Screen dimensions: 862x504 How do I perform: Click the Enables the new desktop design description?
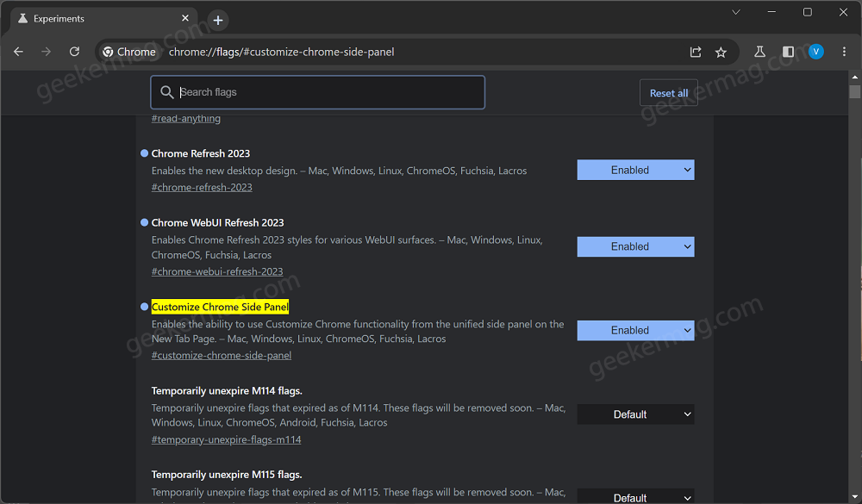click(339, 171)
